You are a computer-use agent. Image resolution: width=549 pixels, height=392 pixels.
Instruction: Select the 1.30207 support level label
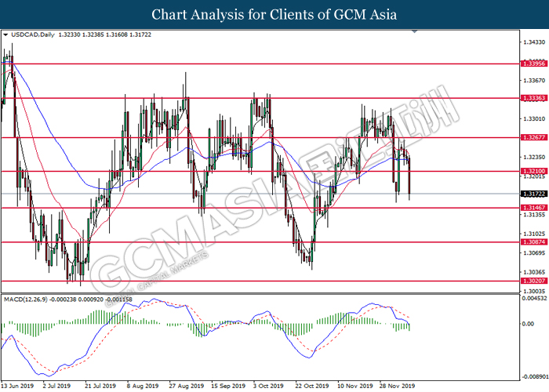pyautogui.click(x=533, y=281)
